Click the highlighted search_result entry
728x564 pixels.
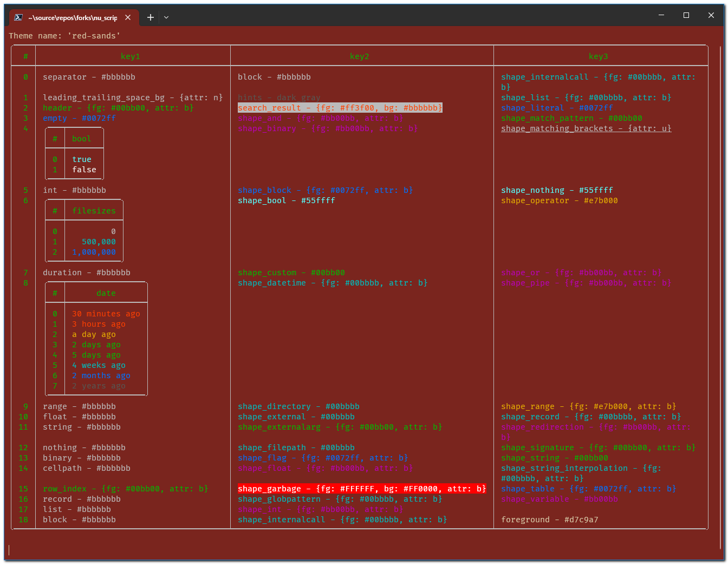pos(340,108)
